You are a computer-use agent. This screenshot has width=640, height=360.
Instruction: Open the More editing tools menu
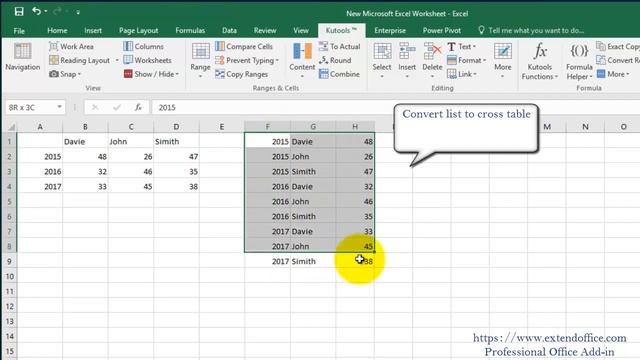[x=502, y=60]
